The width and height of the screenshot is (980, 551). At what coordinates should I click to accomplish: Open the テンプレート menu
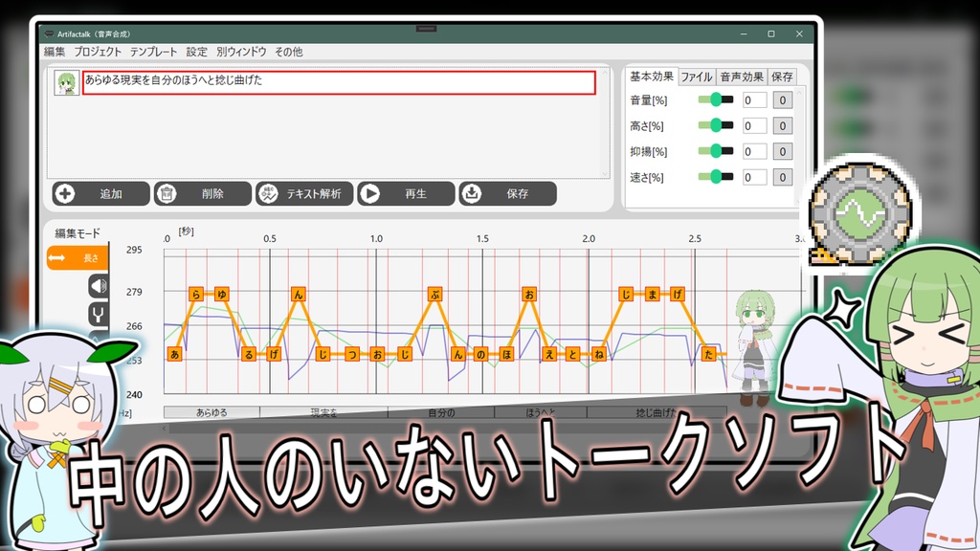pos(154,52)
